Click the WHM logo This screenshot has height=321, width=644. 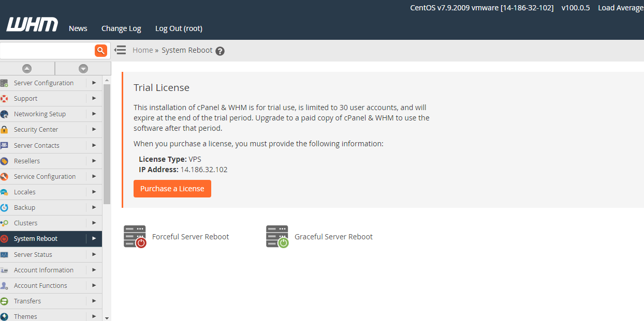tap(32, 25)
